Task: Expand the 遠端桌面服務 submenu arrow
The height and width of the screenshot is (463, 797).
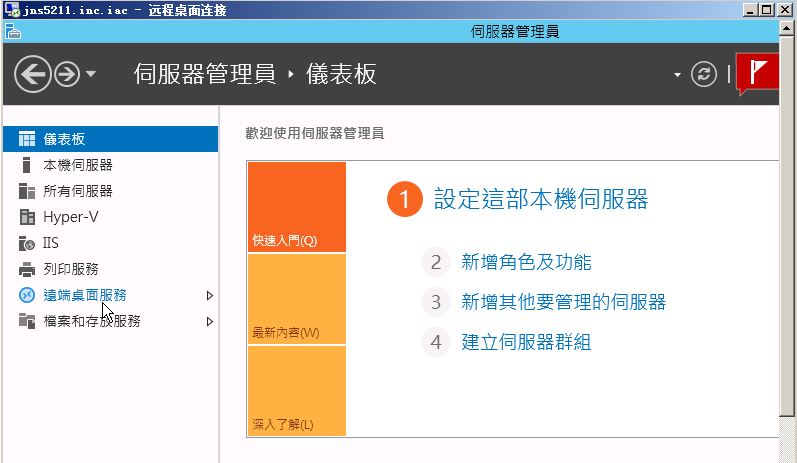Action: [x=209, y=295]
